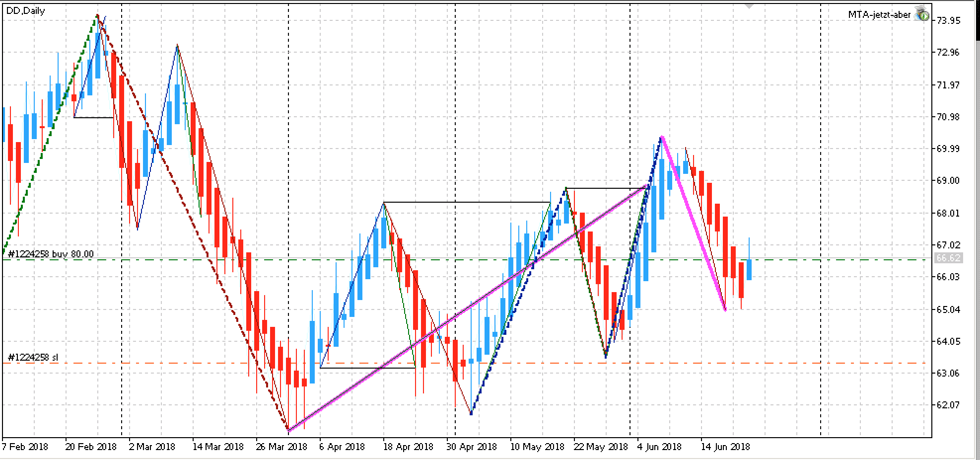Click the 65.04 price scale value
The image size is (980, 460).
pyautogui.click(x=948, y=309)
